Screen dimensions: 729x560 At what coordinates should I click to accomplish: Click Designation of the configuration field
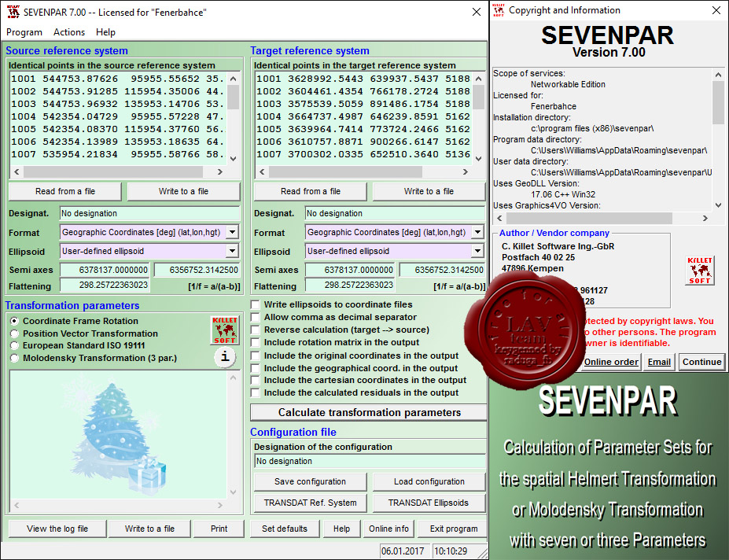370,462
